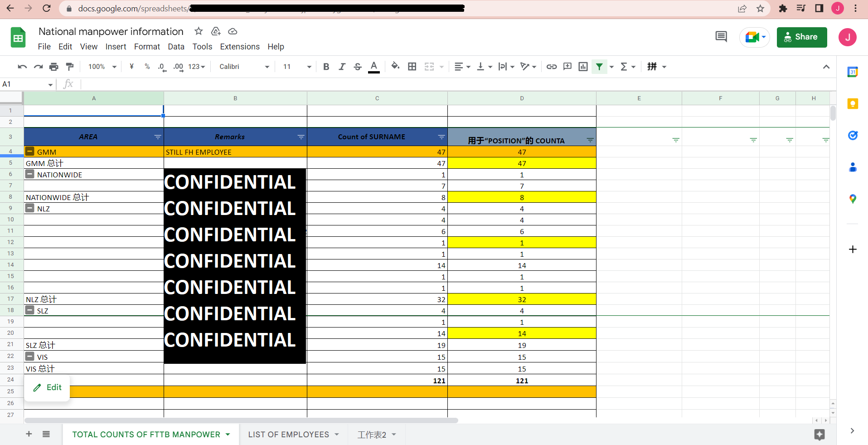Click the Undo icon in toolbar
The width and height of the screenshot is (868, 445).
[x=22, y=67]
